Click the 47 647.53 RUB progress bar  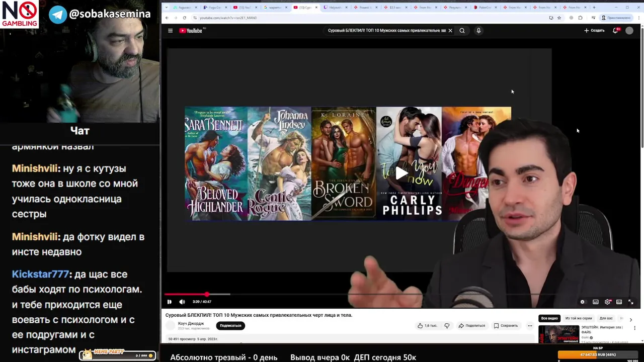pyautogui.click(x=598, y=354)
